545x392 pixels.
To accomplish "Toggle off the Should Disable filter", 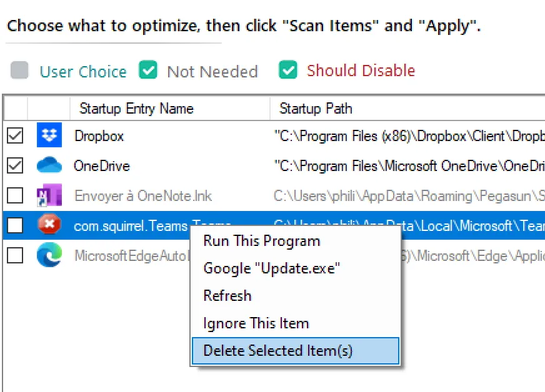I will tap(287, 70).
